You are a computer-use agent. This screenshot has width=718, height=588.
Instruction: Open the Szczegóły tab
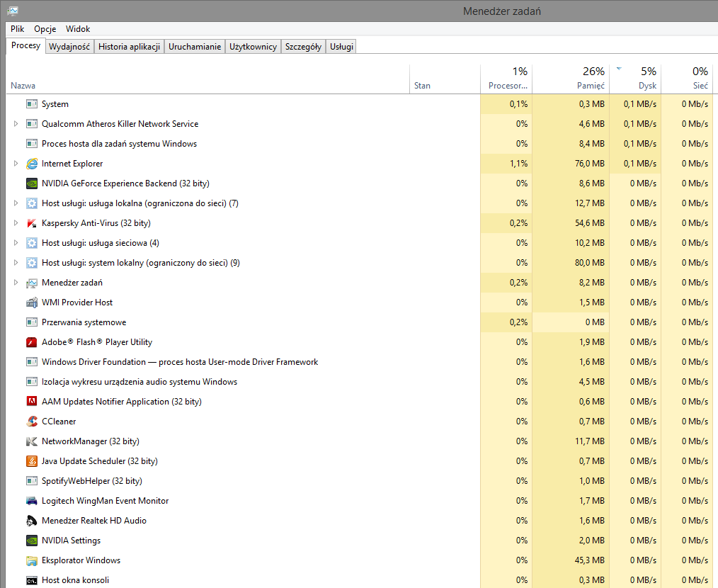pyautogui.click(x=303, y=47)
